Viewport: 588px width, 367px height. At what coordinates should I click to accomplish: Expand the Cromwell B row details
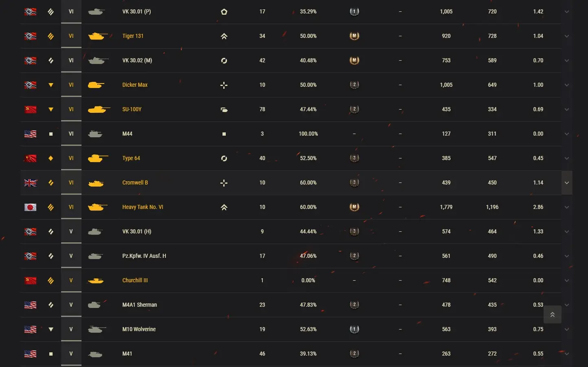[566, 183]
